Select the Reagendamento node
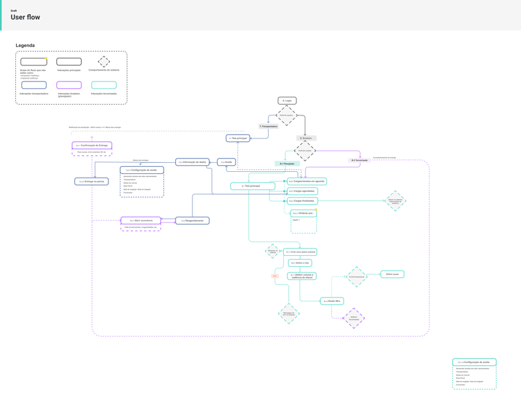This screenshot has height=420, width=521. coord(192,221)
